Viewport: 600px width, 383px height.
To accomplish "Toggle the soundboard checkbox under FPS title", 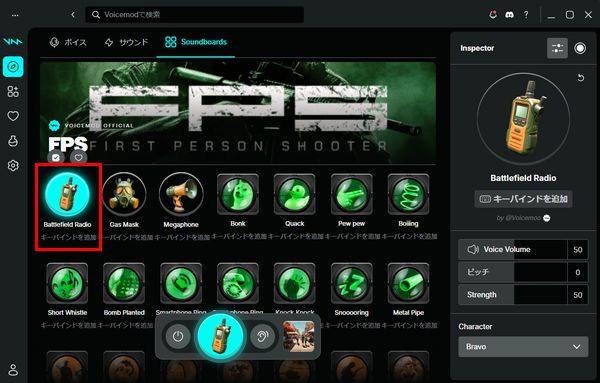I will (56, 157).
